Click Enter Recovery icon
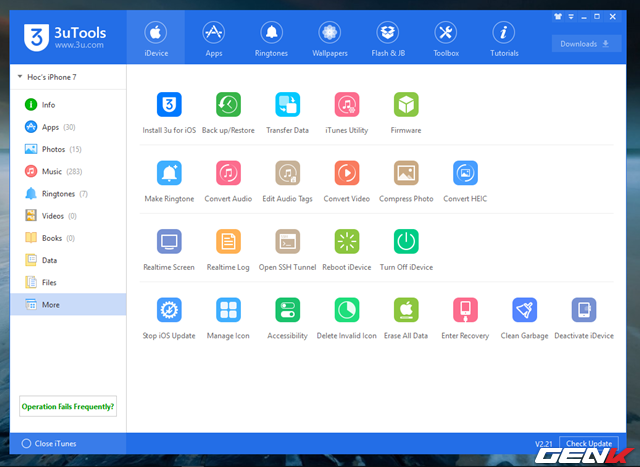 465,310
